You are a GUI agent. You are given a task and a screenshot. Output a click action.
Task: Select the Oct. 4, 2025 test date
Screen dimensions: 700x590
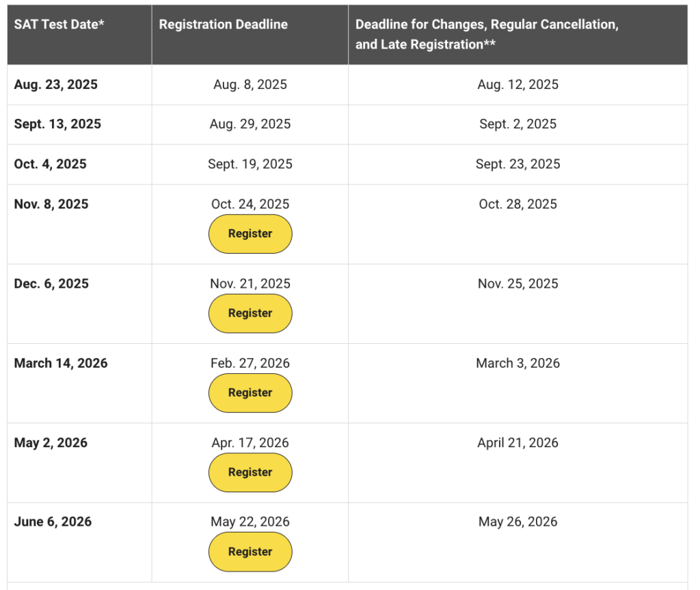coord(51,164)
